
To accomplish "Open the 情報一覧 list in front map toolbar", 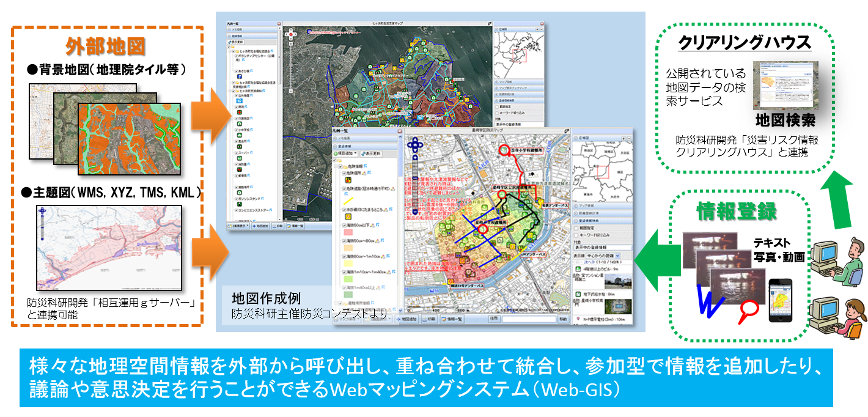I will tap(452, 319).
